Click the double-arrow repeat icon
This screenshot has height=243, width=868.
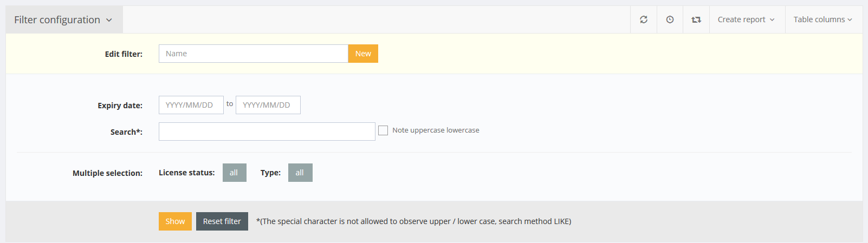696,19
